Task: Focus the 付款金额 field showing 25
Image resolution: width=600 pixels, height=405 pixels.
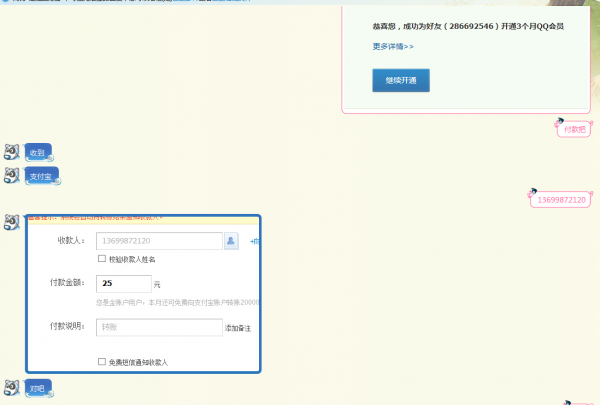Action: (124, 283)
